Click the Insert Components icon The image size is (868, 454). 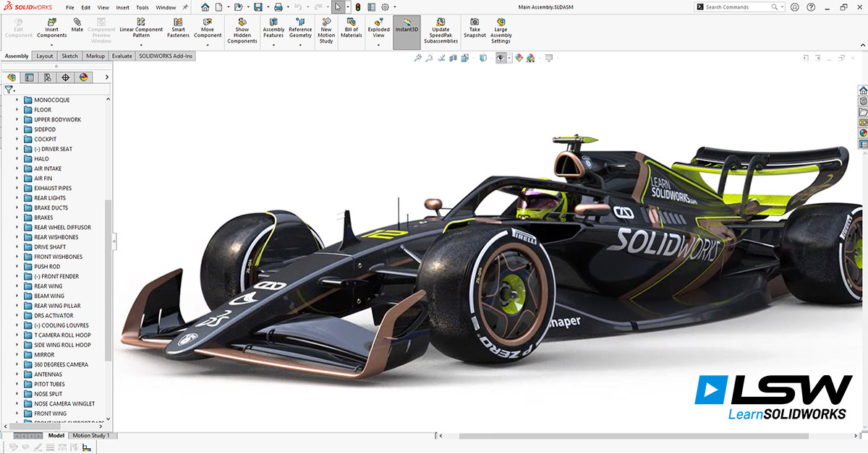coord(51,22)
